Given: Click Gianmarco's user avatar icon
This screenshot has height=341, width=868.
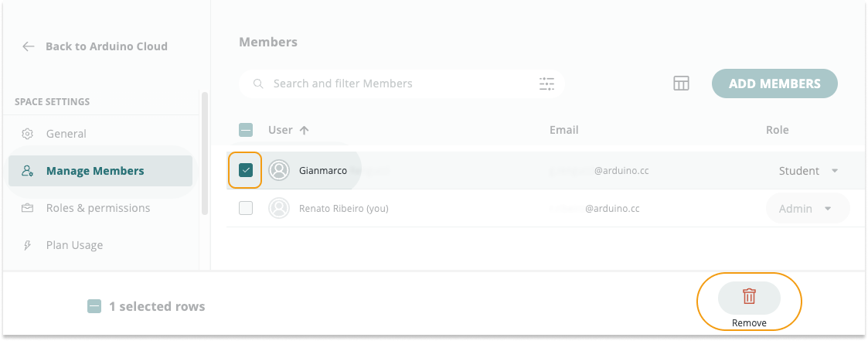Looking at the screenshot, I should click(x=278, y=170).
